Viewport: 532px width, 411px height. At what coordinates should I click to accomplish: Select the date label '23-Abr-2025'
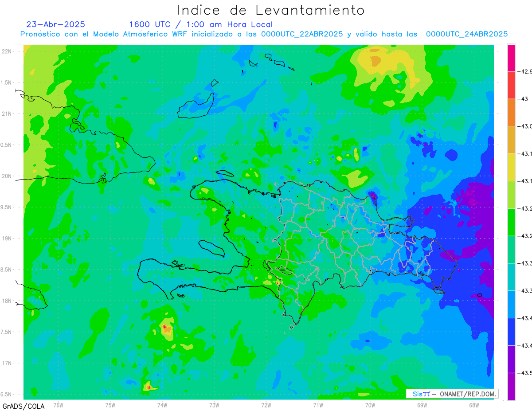click(56, 24)
